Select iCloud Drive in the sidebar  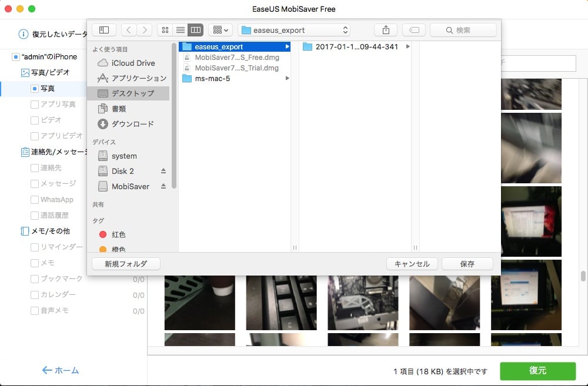click(128, 63)
